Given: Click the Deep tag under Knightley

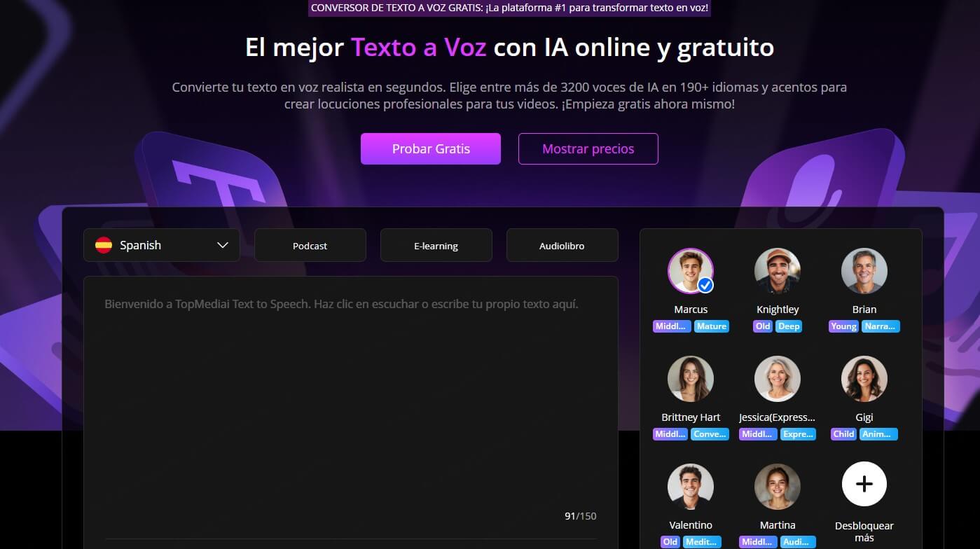Looking at the screenshot, I should click(x=789, y=326).
